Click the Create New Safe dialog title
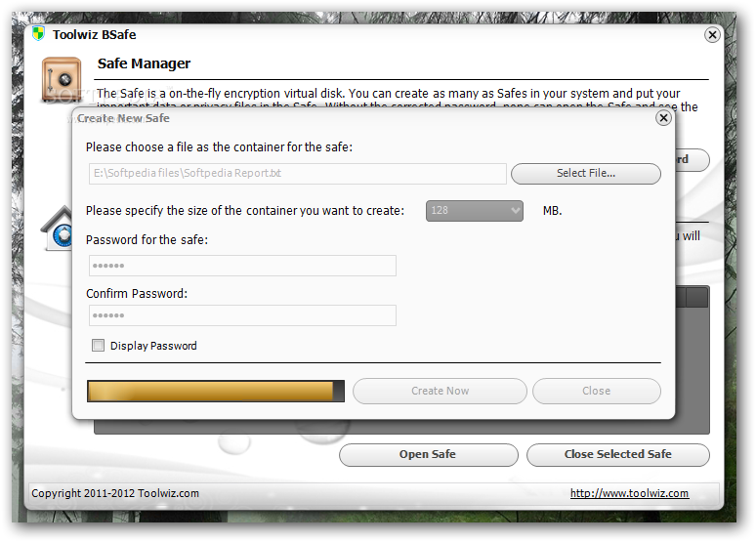Image resolution: width=756 pixels, height=542 pixels. tap(123, 118)
